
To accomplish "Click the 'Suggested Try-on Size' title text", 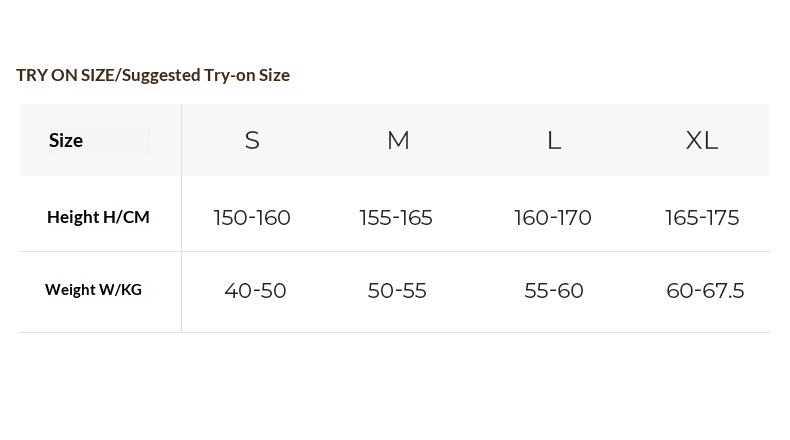I will pyautogui.click(x=206, y=75).
